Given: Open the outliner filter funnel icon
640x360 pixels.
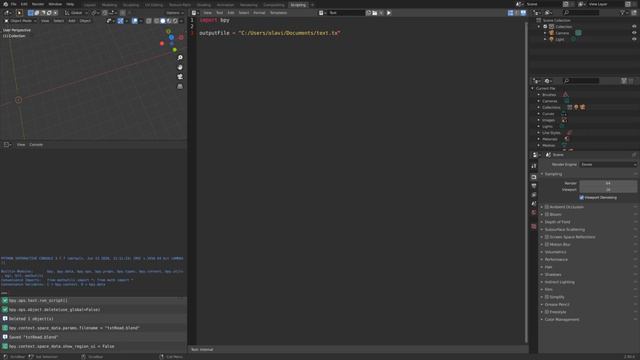Looking at the screenshot, I should coord(622,13).
